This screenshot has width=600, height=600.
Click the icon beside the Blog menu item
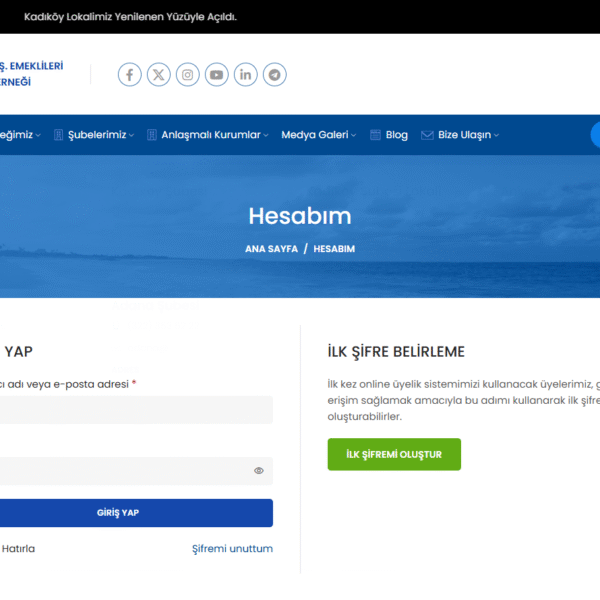click(376, 135)
